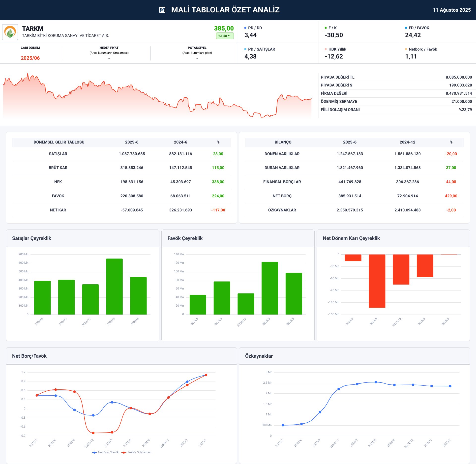Click the F / K green legend marker
476x464 pixels.
pos(326,28)
